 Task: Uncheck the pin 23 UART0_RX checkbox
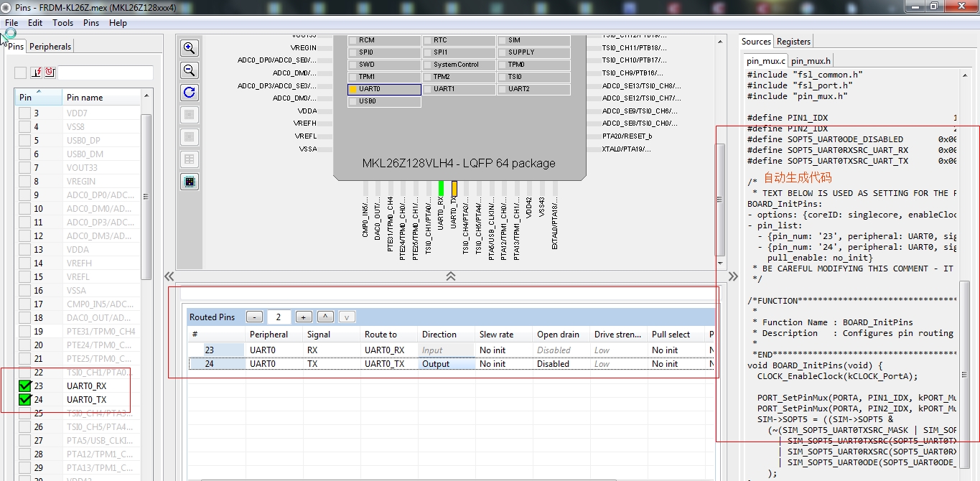click(x=25, y=386)
